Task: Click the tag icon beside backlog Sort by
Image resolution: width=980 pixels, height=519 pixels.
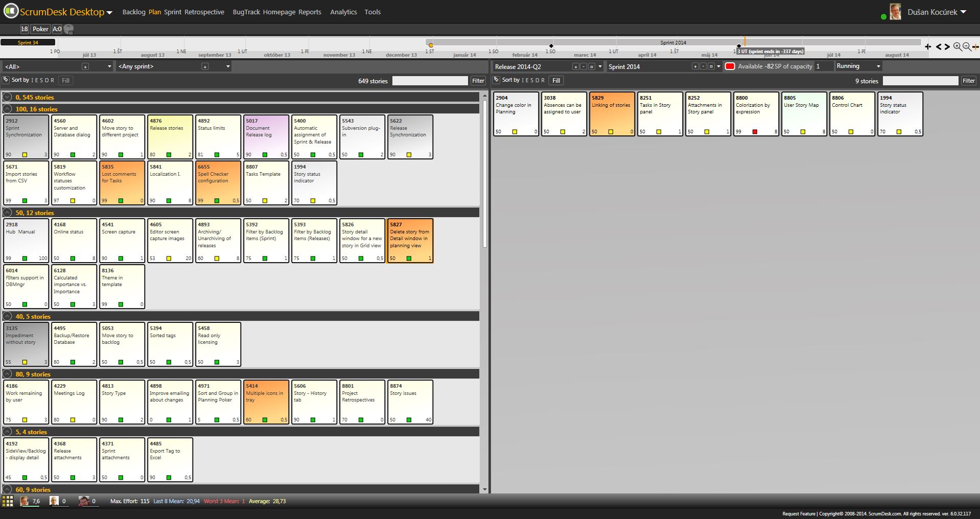Action: (6, 80)
